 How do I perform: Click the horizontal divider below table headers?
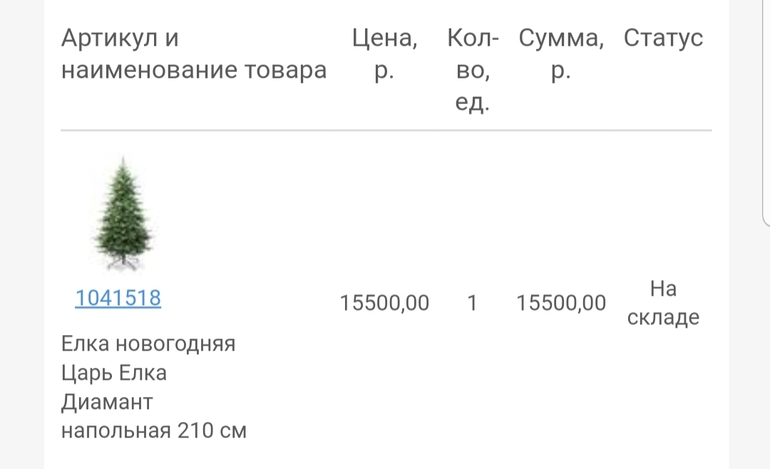[x=386, y=131]
